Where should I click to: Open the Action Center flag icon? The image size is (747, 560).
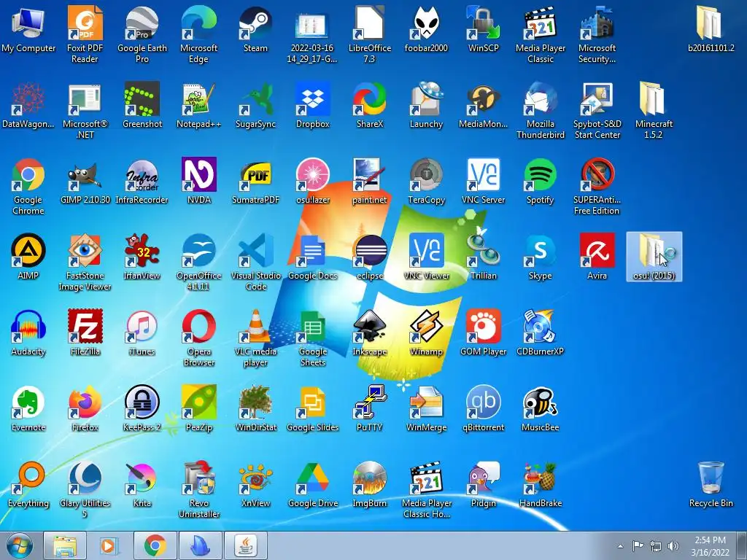tap(638, 546)
